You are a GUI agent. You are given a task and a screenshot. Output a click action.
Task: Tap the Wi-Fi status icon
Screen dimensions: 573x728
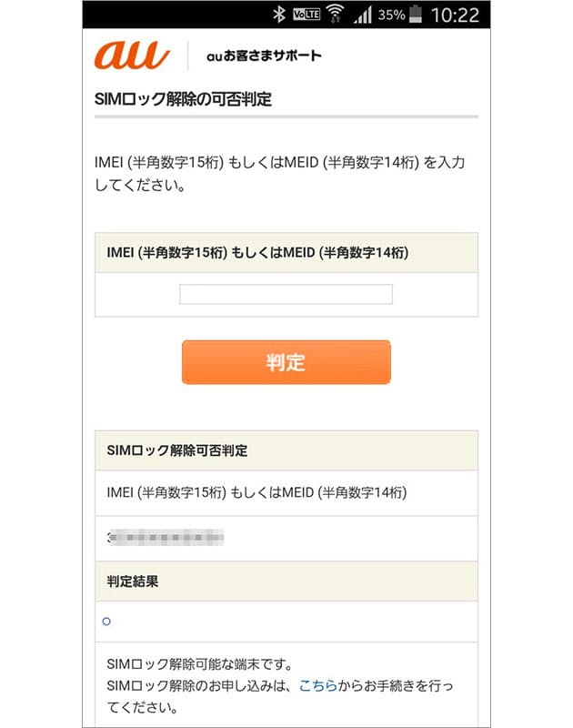click(335, 15)
